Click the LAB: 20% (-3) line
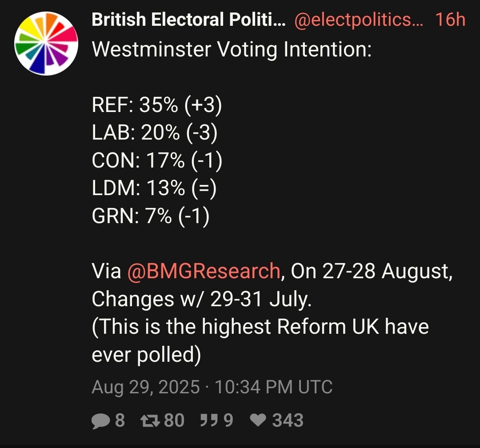This screenshot has width=480, height=448. click(x=155, y=132)
